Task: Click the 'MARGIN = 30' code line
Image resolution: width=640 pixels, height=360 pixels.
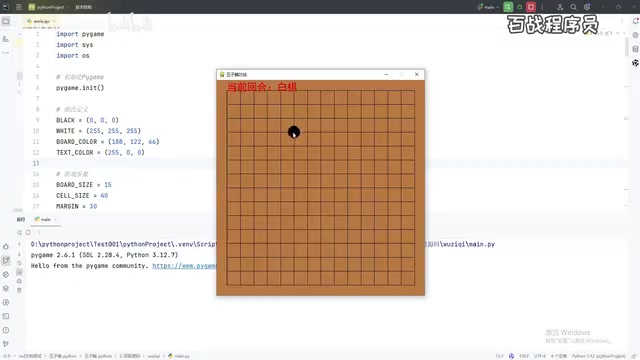Action: coord(76,207)
